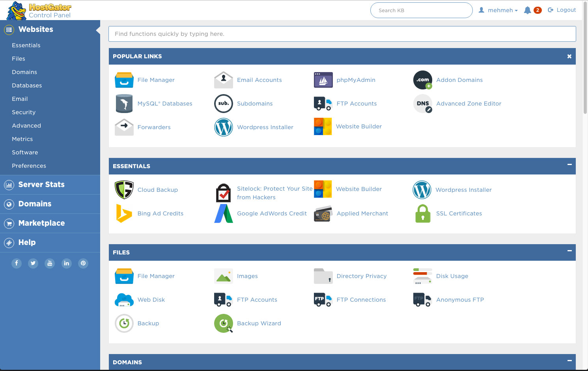Click the HostGator Control Panel logo
588x371 pixels.
click(39, 11)
